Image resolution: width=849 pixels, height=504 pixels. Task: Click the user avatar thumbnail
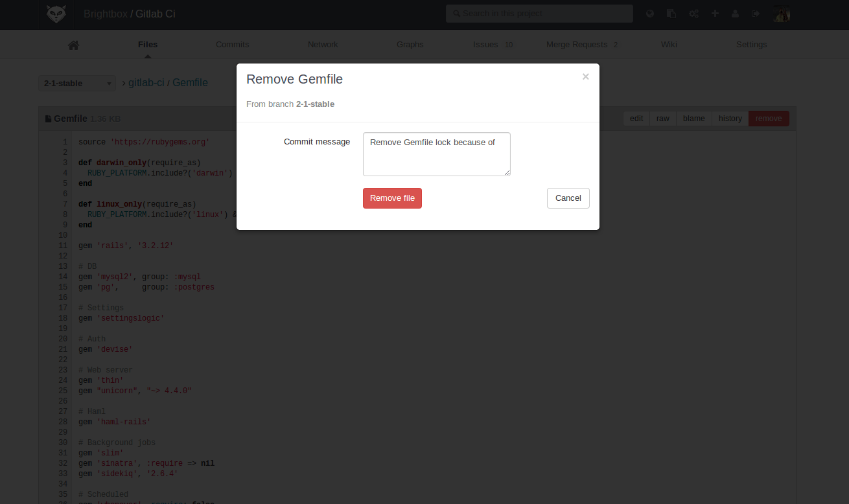click(782, 14)
